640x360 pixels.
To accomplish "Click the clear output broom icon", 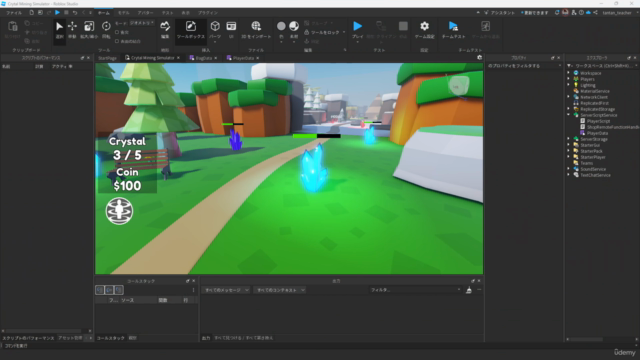I will coord(469,290).
